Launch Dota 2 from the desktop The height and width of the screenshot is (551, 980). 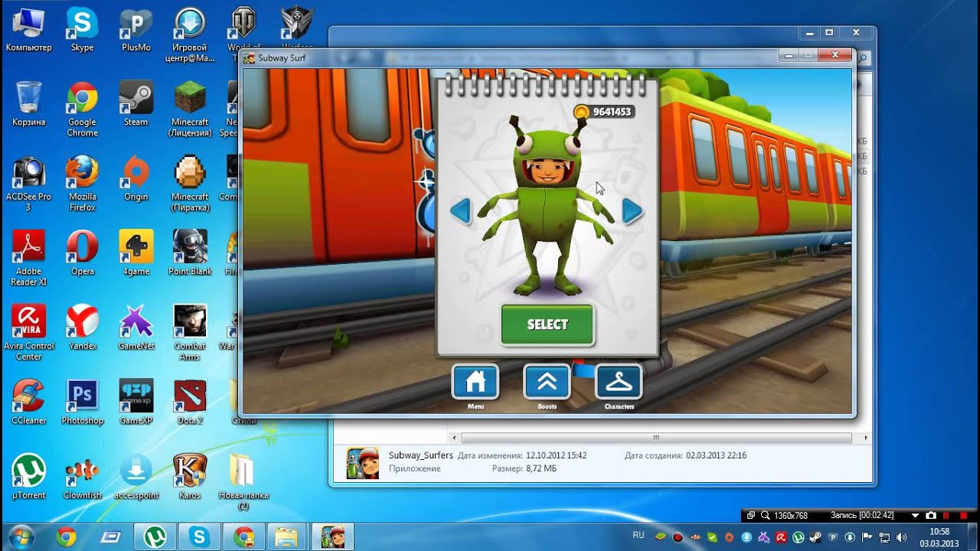[190, 403]
